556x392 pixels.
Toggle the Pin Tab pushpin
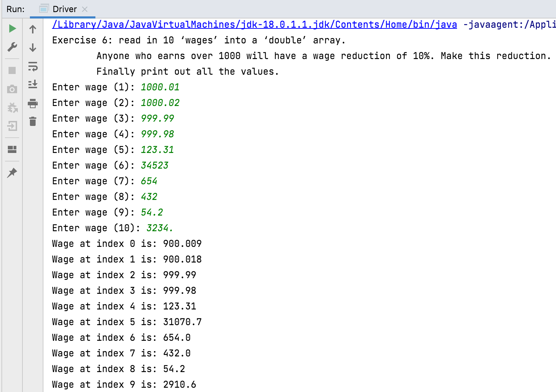[12, 173]
